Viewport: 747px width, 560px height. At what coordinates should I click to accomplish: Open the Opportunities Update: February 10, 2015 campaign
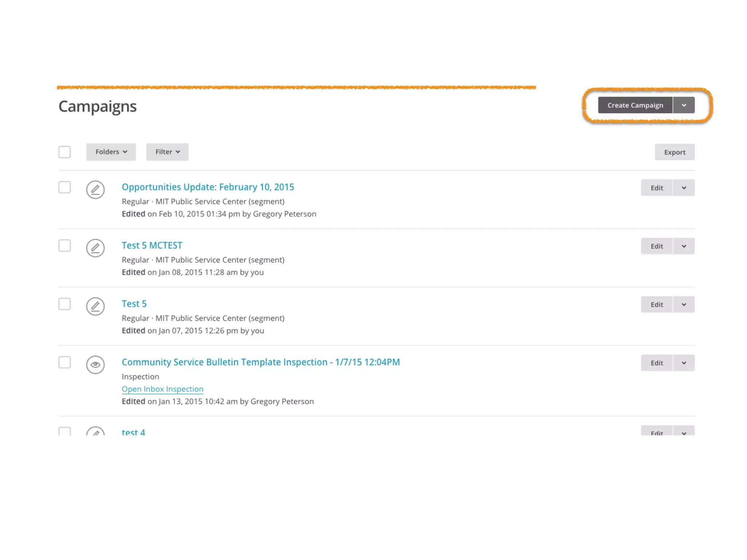tap(208, 187)
